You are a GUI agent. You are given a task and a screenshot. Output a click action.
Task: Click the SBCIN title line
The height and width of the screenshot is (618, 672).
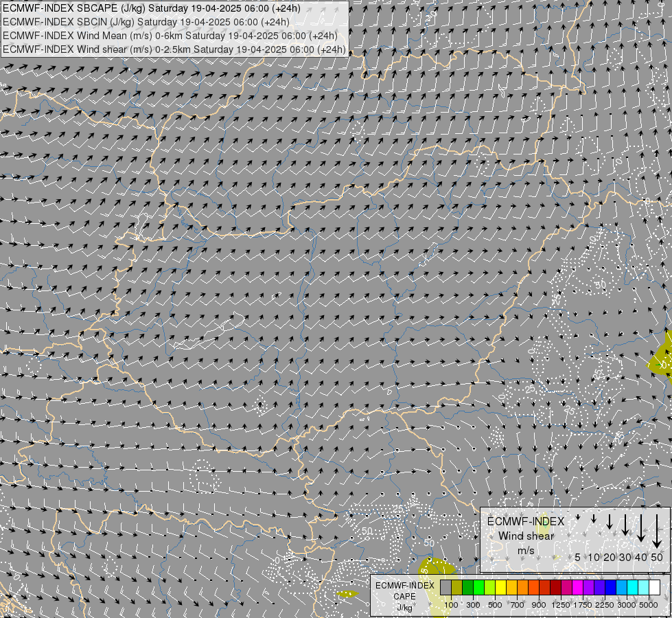(146, 22)
